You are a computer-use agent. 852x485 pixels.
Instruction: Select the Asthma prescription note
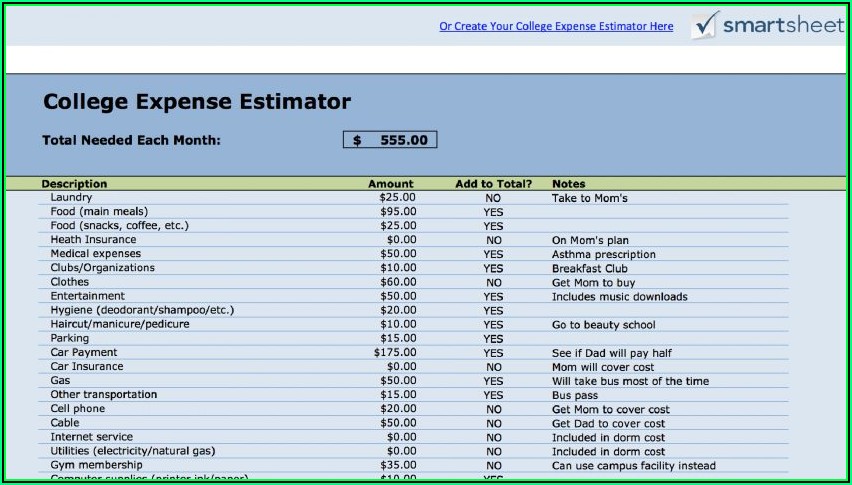pyautogui.click(x=603, y=254)
